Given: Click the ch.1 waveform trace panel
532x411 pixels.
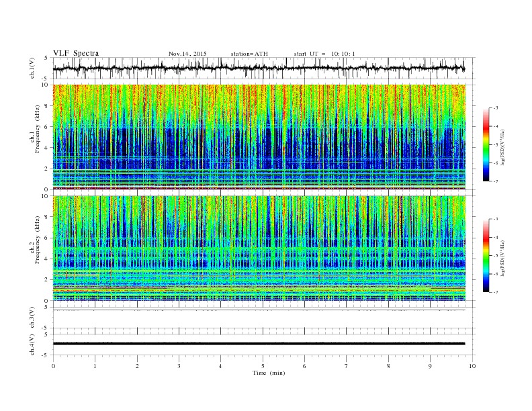Looking at the screenshot, I should pyautogui.click(x=264, y=68).
